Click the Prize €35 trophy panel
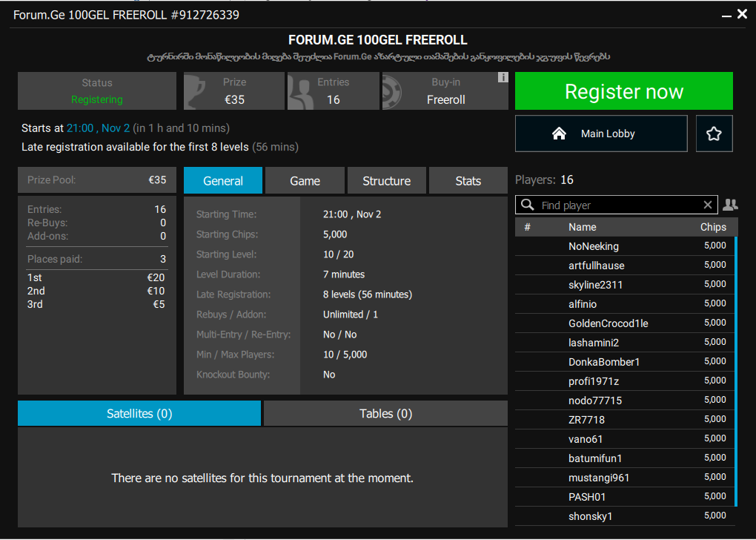The image size is (756, 540). click(234, 91)
